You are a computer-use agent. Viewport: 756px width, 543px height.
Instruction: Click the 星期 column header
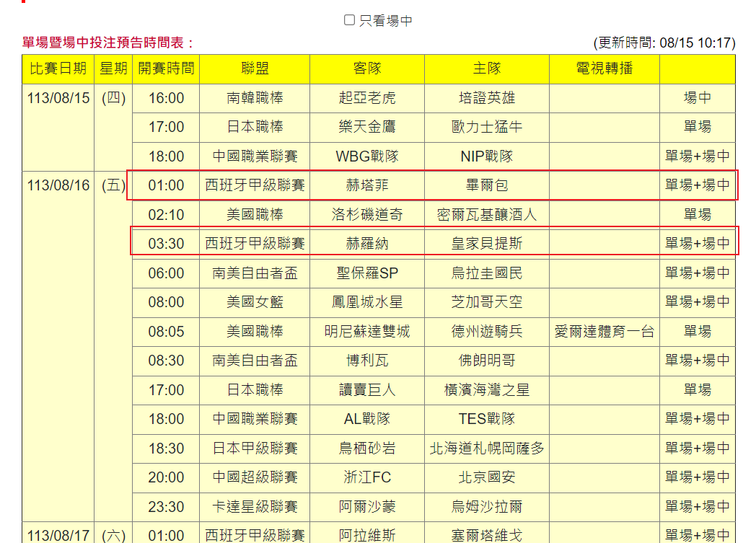point(113,69)
